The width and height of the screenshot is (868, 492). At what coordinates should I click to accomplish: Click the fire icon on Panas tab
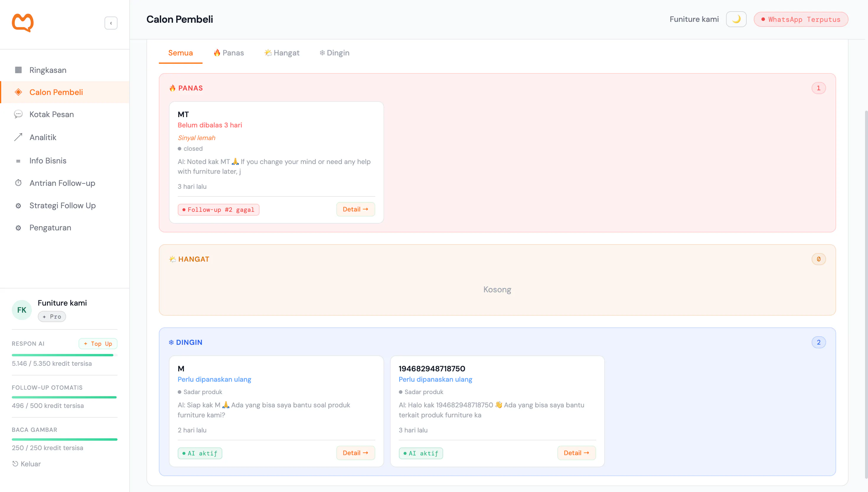(217, 53)
